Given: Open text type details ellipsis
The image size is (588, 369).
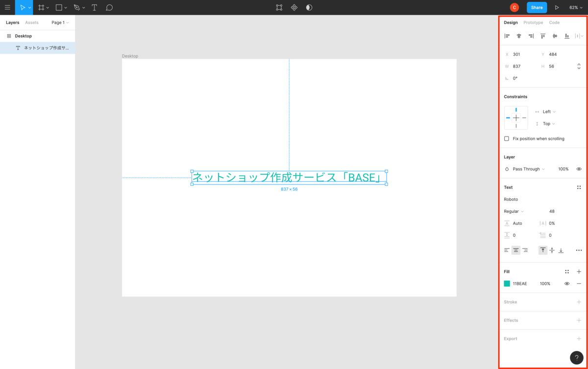Looking at the screenshot, I should point(579,250).
